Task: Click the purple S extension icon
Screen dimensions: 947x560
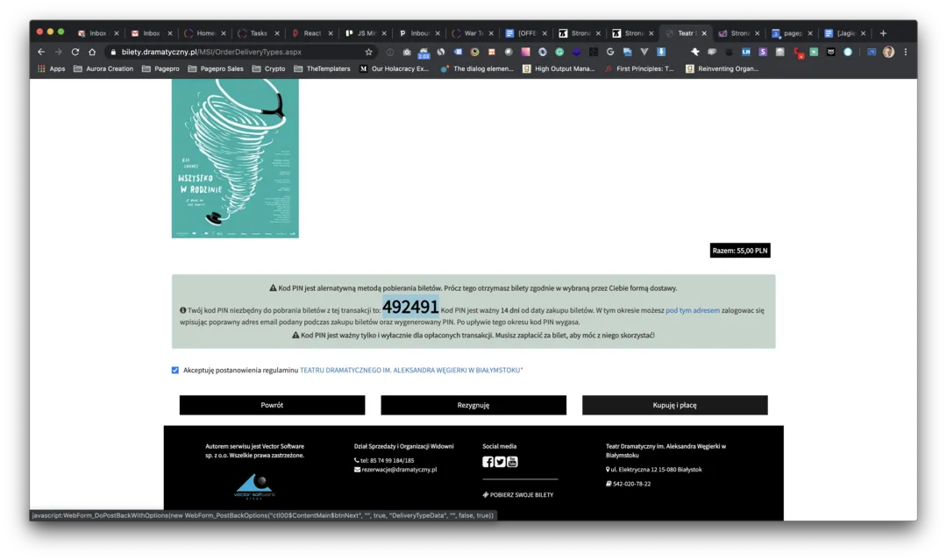Action: tap(763, 52)
